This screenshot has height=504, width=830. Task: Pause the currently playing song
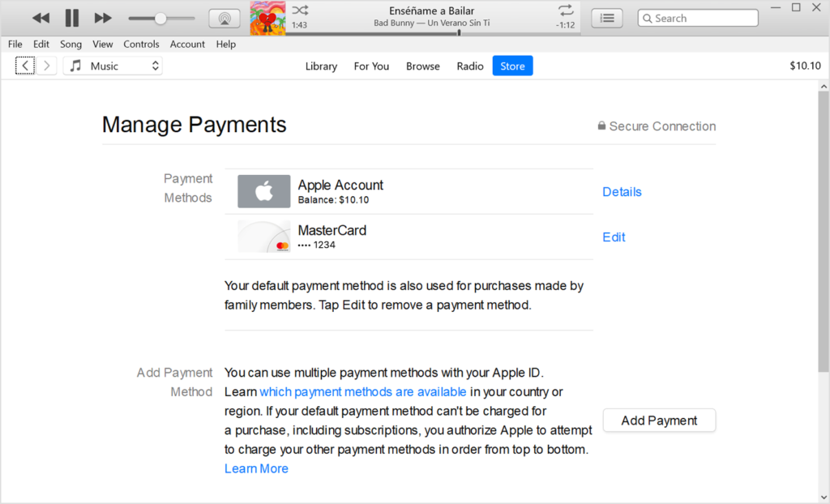(x=71, y=18)
